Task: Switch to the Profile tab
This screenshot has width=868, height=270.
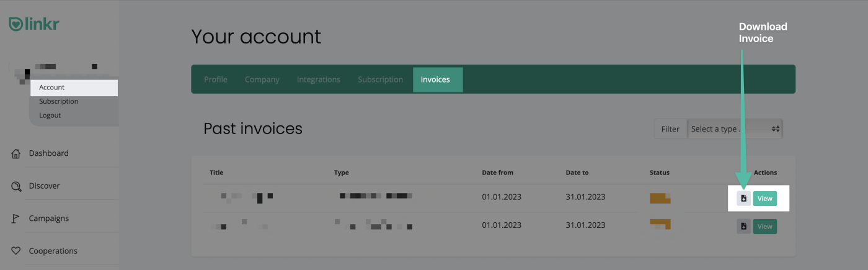Action: [x=216, y=79]
